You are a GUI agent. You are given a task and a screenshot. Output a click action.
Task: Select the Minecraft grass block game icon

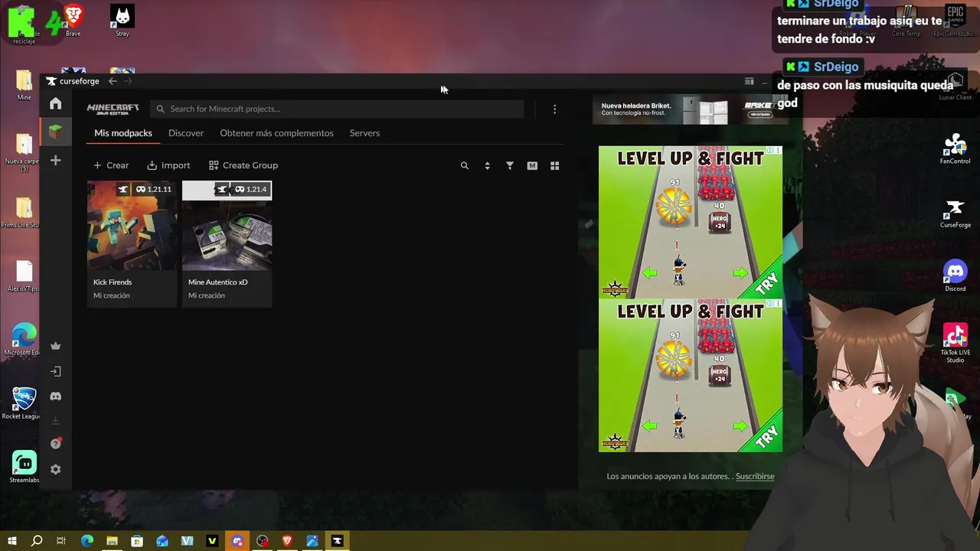[55, 132]
